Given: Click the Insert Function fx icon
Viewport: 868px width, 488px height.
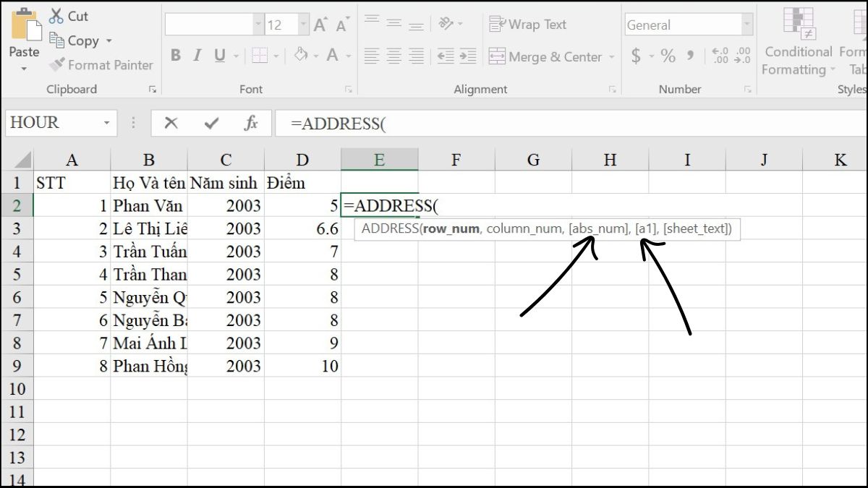Looking at the screenshot, I should coord(251,123).
